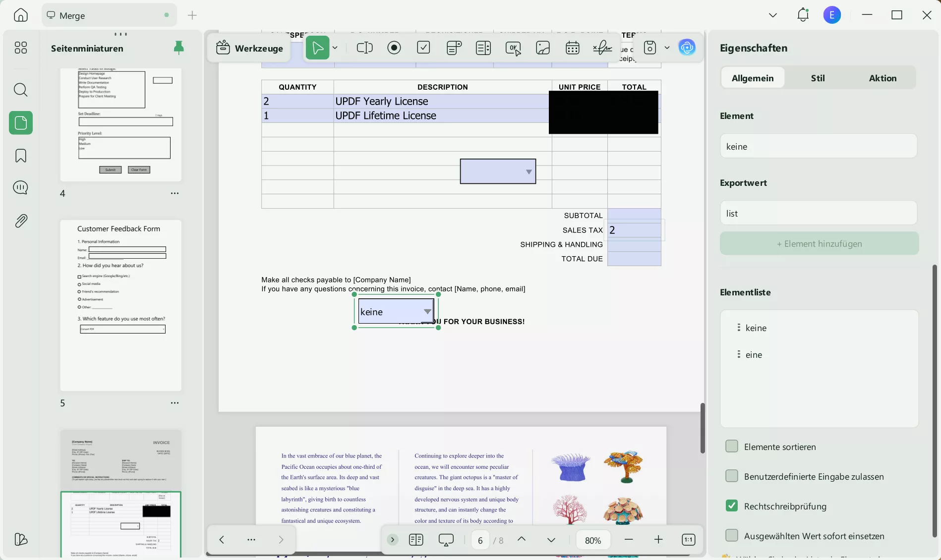Enable Benutzerdefinierte Eingabe zulassen
941x560 pixels.
[x=731, y=476]
